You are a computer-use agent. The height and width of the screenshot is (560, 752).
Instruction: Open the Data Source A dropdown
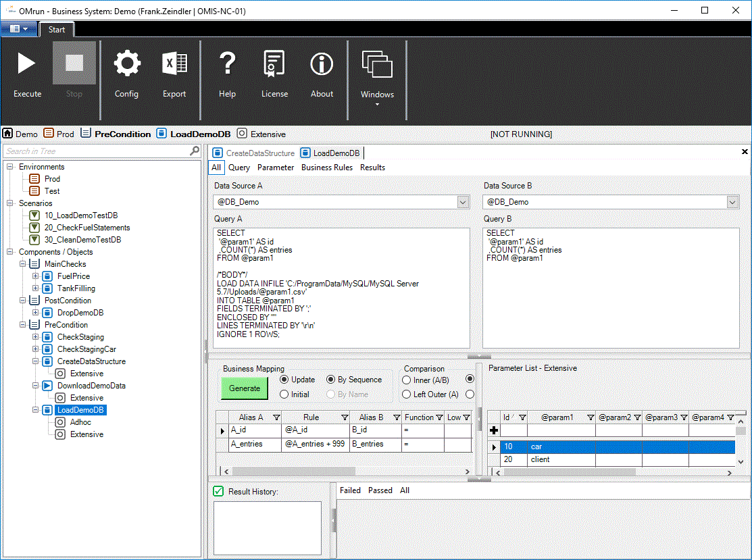463,201
